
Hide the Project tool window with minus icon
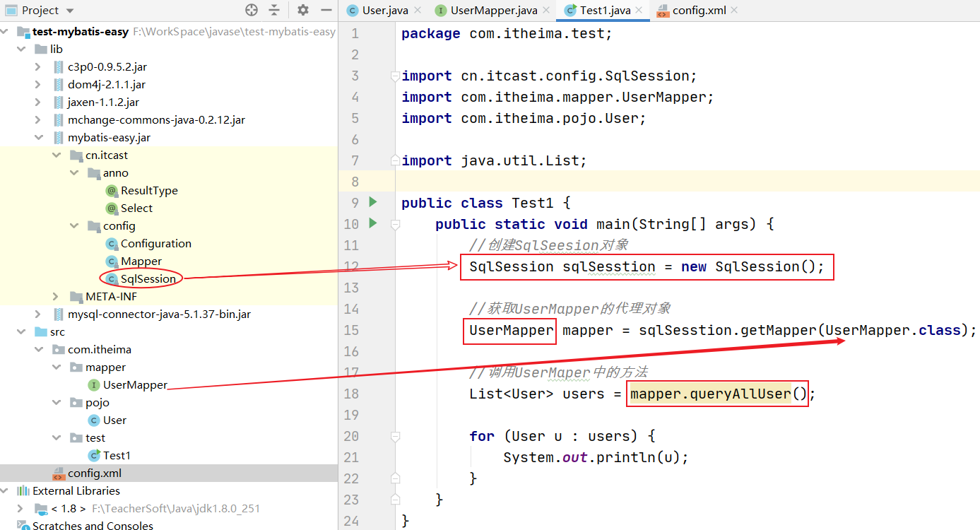[326, 10]
